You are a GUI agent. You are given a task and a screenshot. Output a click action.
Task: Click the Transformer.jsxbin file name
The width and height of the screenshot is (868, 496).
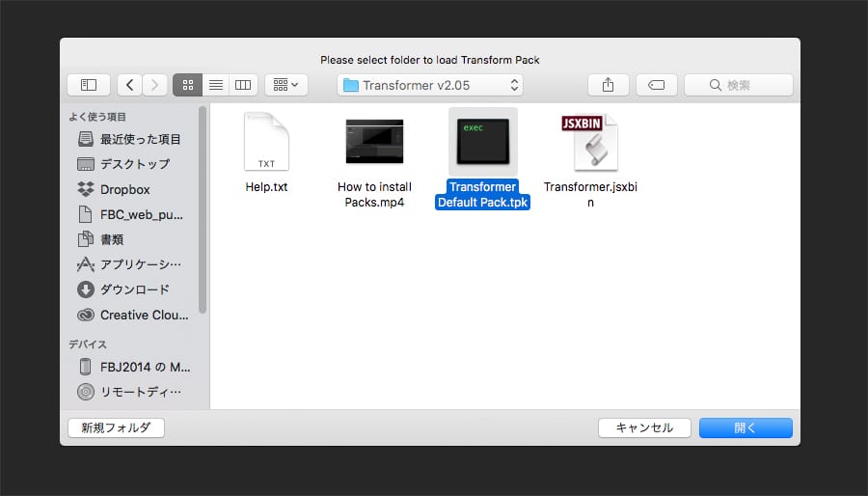pos(590,194)
